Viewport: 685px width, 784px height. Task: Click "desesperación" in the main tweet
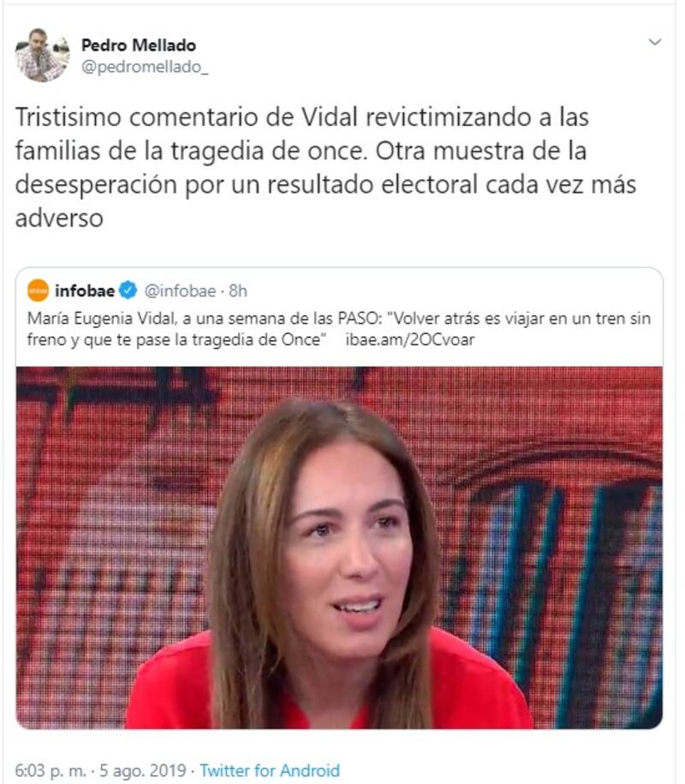pos(96,185)
